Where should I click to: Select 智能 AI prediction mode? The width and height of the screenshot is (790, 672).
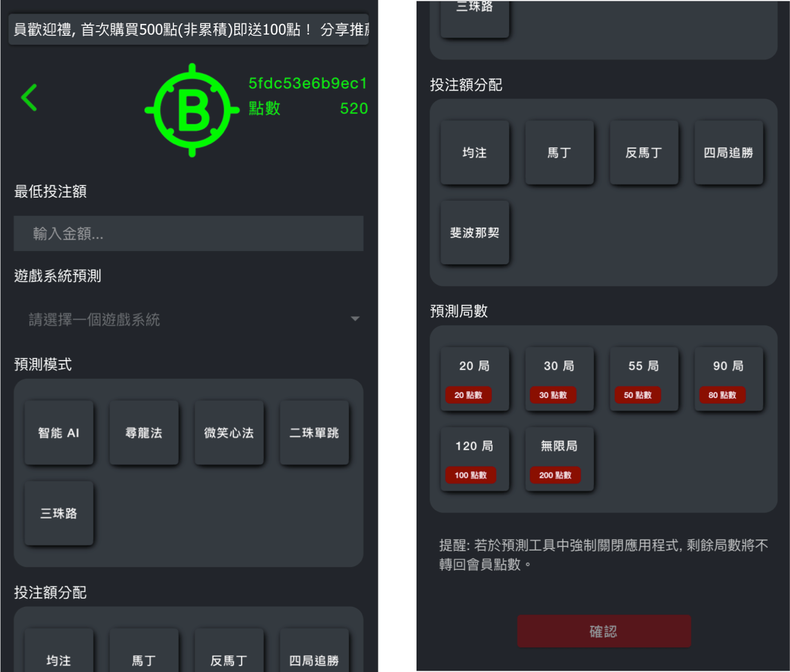tap(59, 433)
